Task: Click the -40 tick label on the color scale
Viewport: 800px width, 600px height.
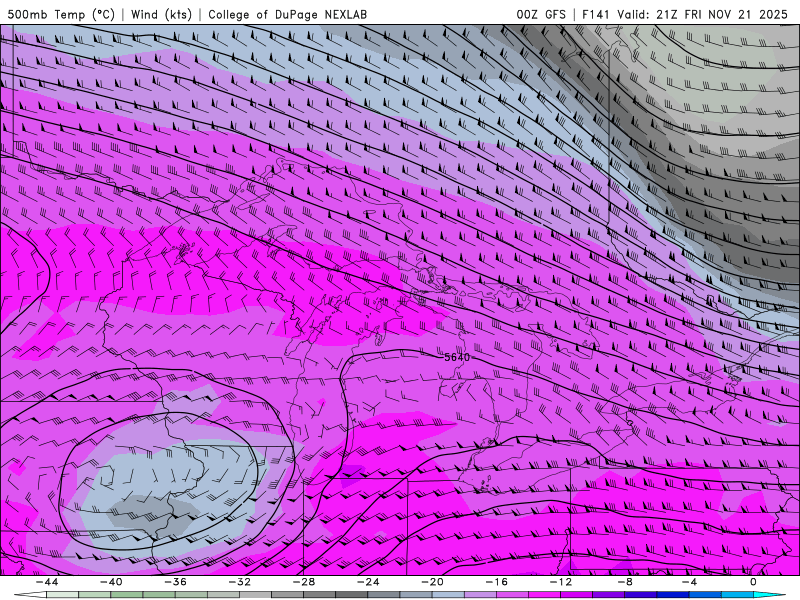Action: (111, 582)
